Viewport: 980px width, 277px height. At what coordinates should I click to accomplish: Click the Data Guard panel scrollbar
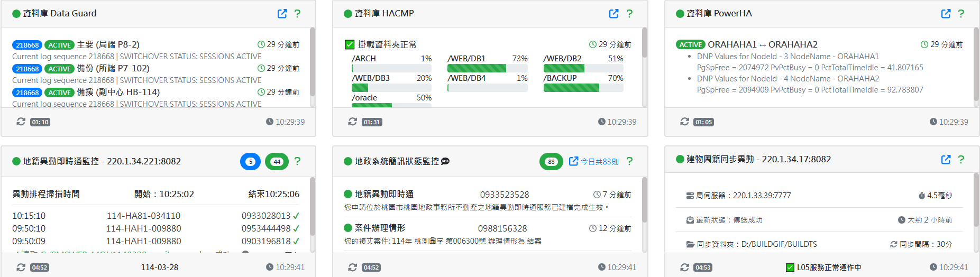click(313, 62)
